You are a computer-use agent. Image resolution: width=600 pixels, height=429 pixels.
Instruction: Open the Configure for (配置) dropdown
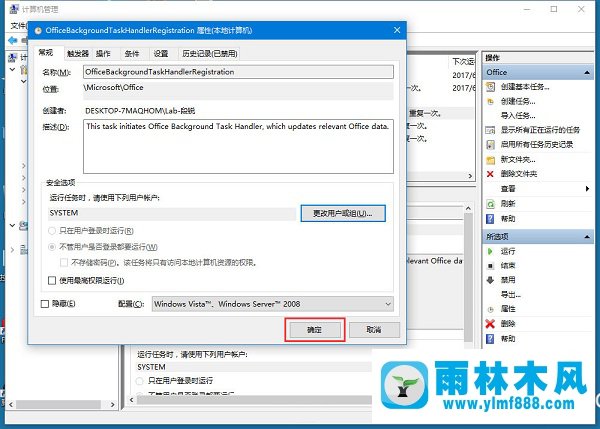coord(272,304)
